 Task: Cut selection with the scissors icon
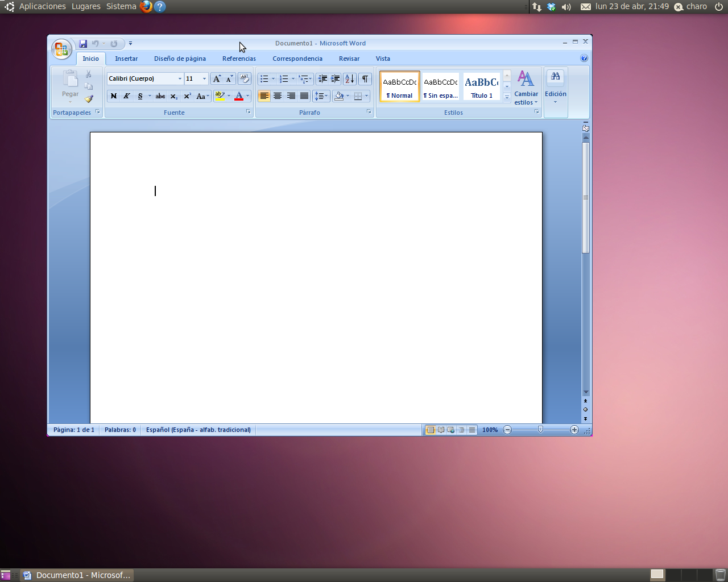pyautogui.click(x=89, y=74)
